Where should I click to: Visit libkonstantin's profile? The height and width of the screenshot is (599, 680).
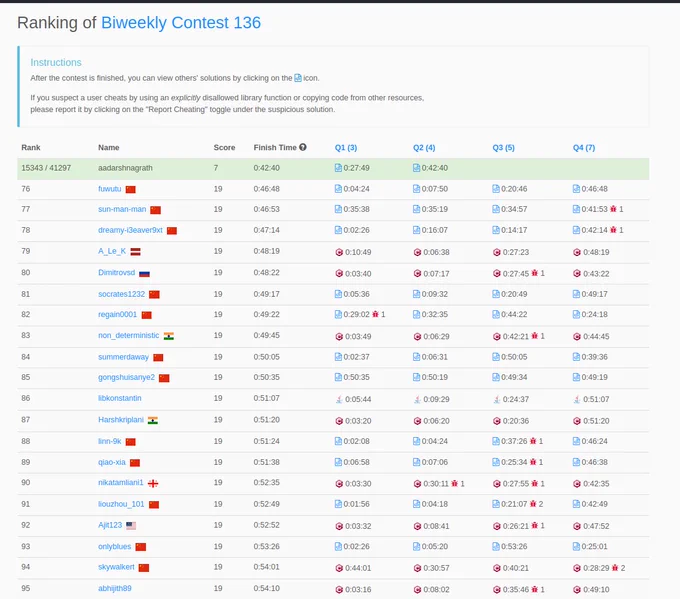click(x=120, y=398)
